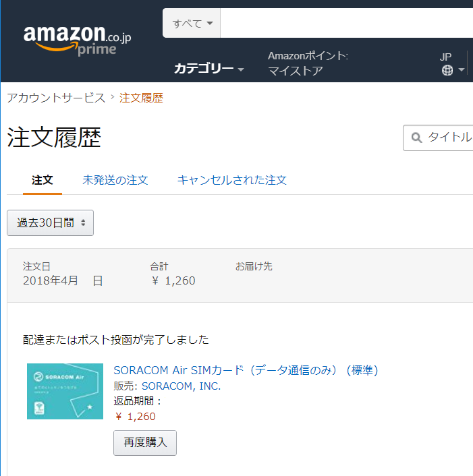Select the 注文 tab
The width and height of the screenshot is (473, 476).
pyautogui.click(x=43, y=180)
